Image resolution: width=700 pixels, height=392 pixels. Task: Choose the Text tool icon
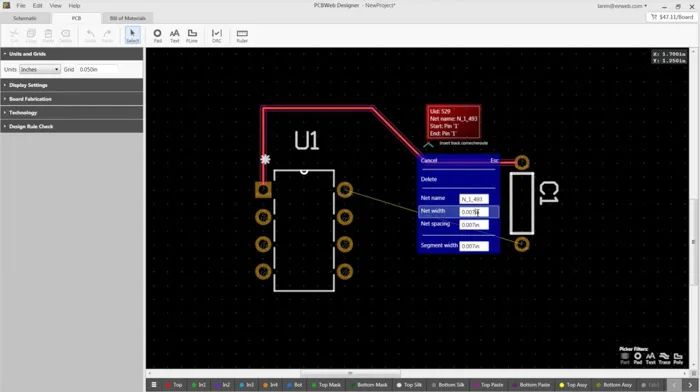175,36
